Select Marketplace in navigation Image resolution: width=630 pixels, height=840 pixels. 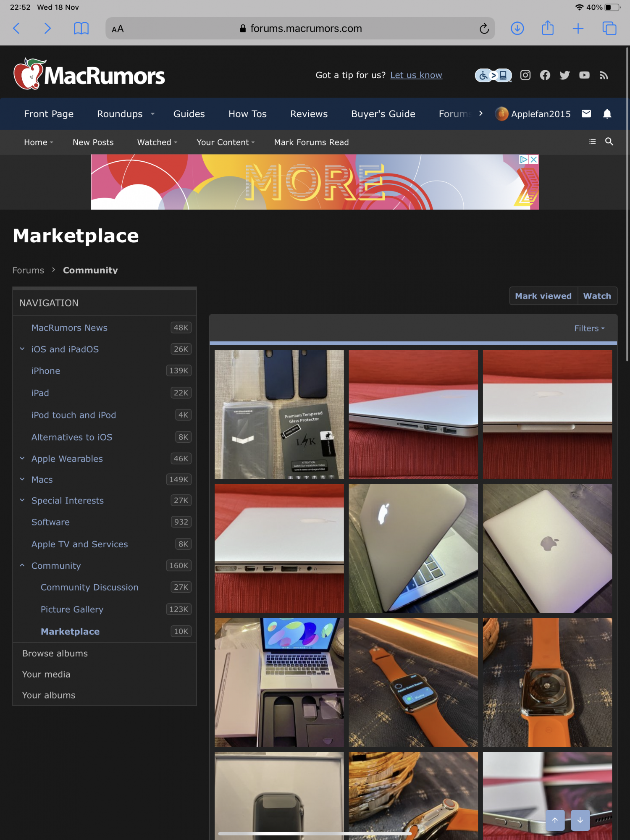[70, 632]
